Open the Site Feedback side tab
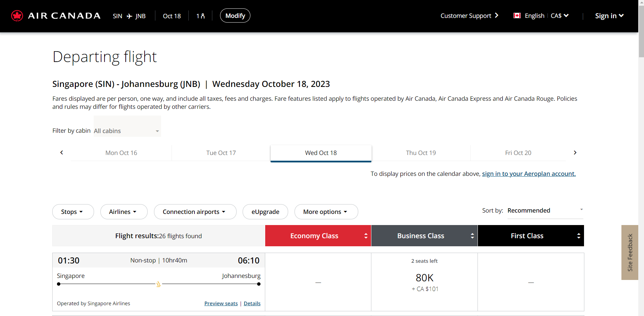 630,252
